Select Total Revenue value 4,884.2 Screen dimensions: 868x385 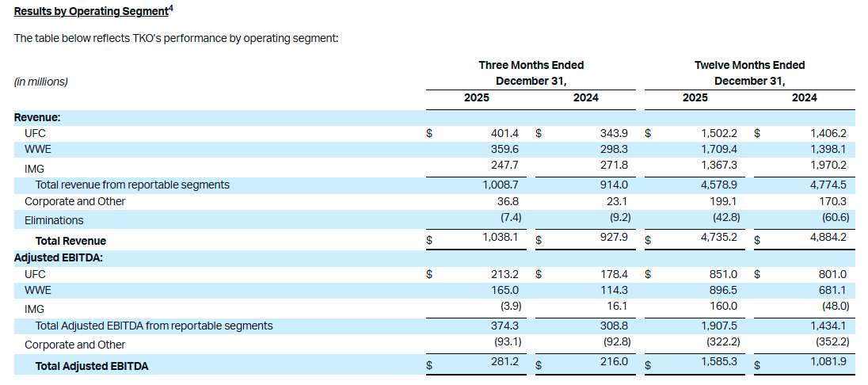828,238
